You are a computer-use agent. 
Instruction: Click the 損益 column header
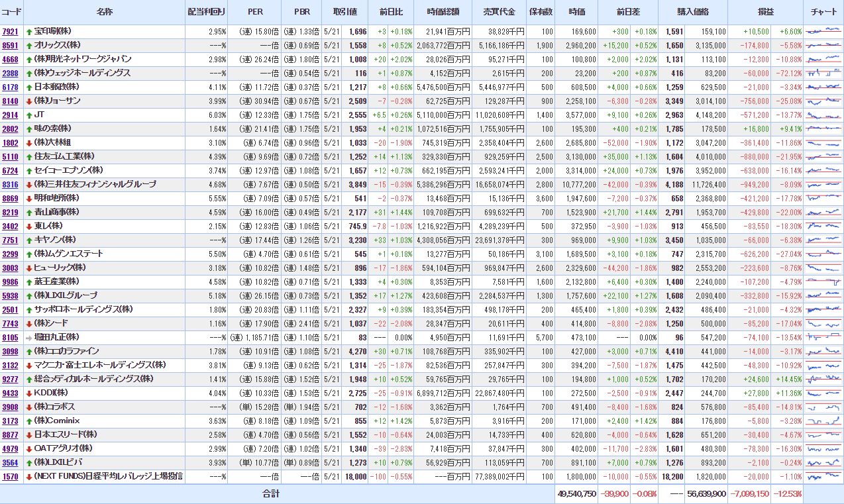click(x=765, y=12)
